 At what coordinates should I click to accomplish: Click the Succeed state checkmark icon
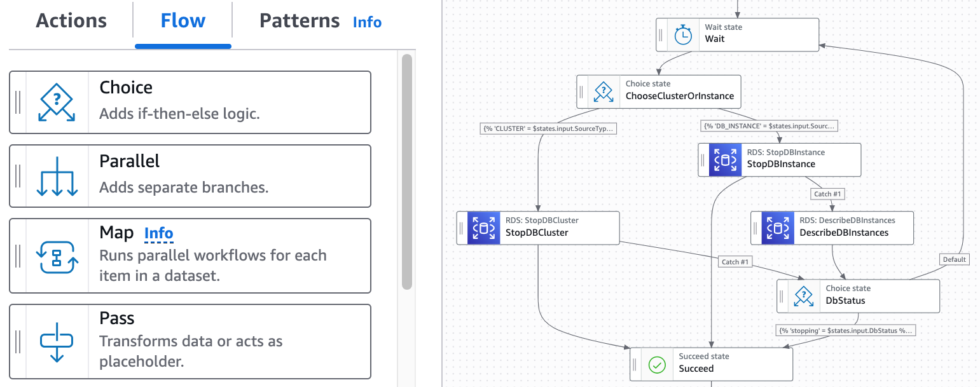click(657, 365)
